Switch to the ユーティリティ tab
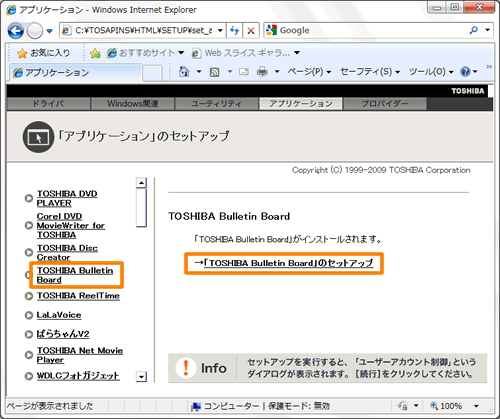The width and height of the screenshot is (500, 419). pos(217,104)
